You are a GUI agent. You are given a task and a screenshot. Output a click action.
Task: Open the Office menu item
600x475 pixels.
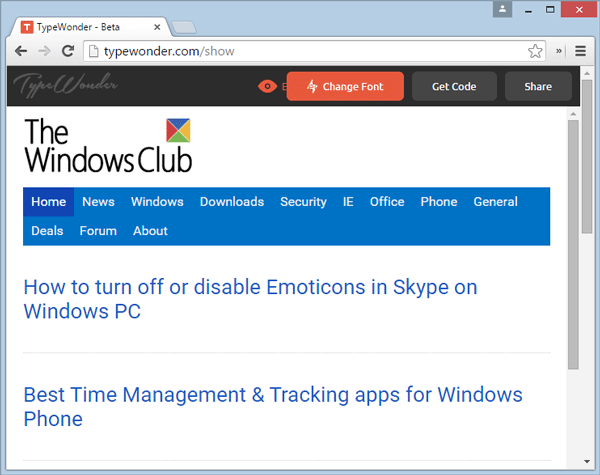387,202
